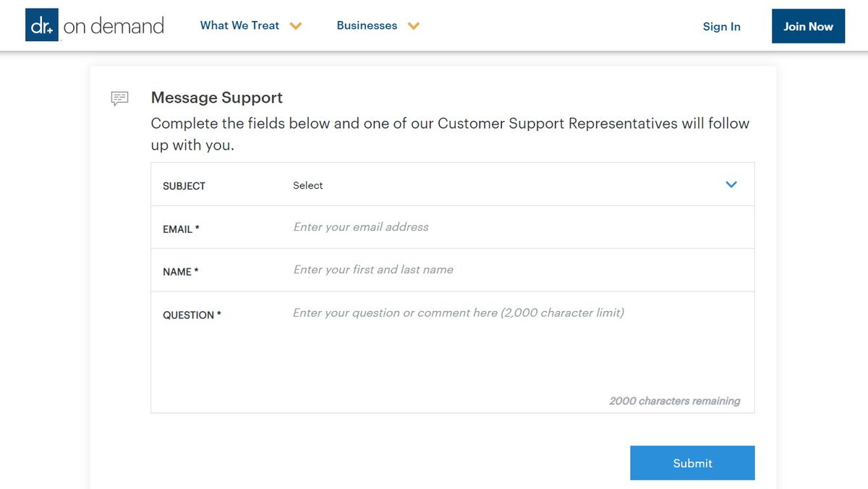Click the blue arrow in the Subject row
868x489 pixels.
tap(731, 184)
